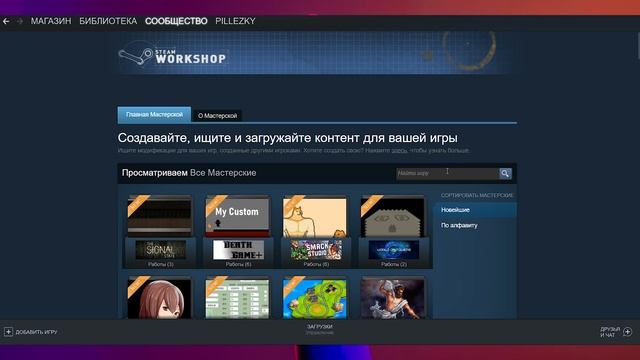Click The Signal State game logo
This screenshot has height=360, width=640.
pyautogui.click(x=160, y=250)
